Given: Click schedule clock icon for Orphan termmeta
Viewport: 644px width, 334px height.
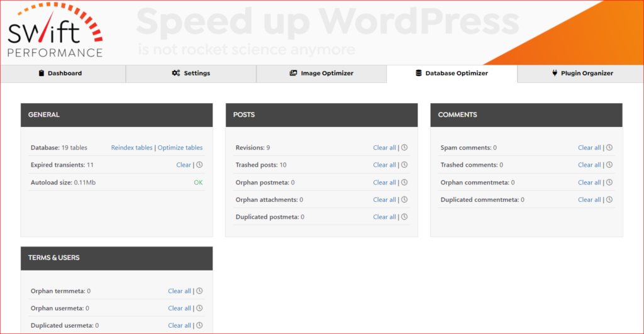Looking at the screenshot, I should [199, 291].
